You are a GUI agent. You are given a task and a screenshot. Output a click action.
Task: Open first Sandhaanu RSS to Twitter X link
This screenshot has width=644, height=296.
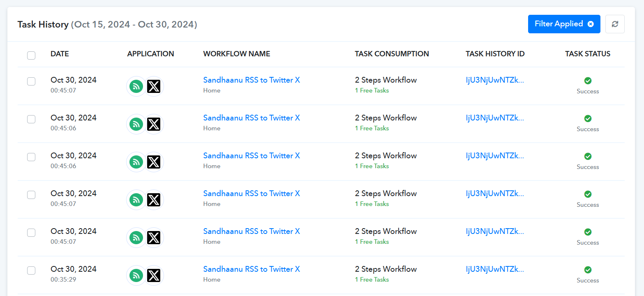click(252, 80)
